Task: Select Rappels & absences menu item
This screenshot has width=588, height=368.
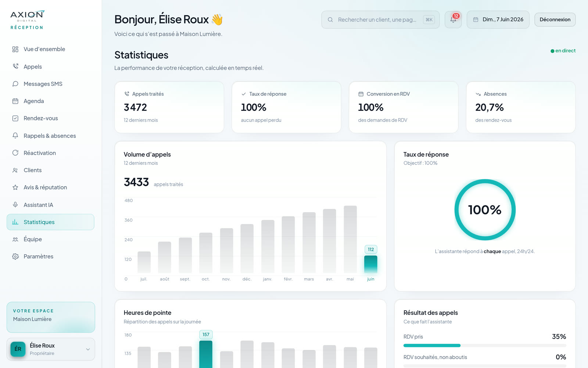Action: [x=50, y=136]
